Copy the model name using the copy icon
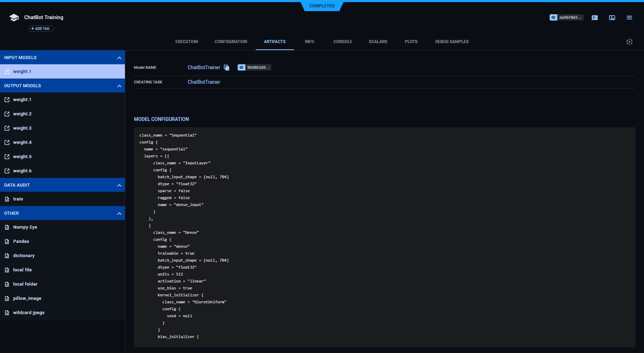The height and width of the screenshot is (353, 644). 226,67
